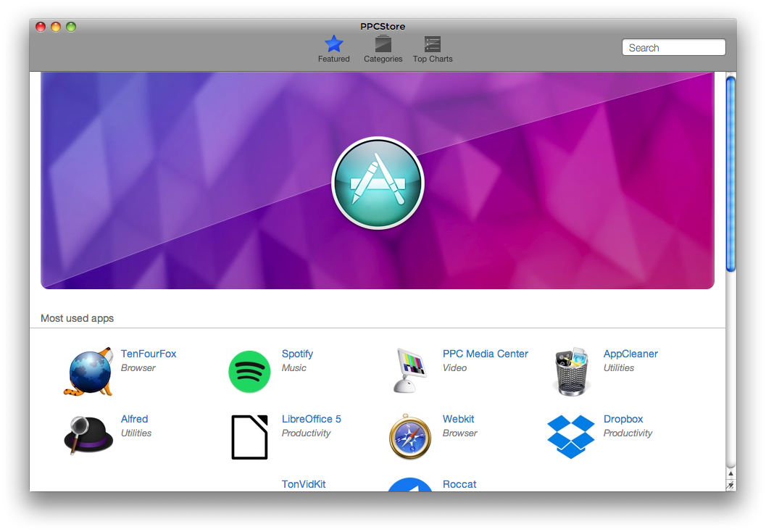The image size is (766, 532).
Task: Click the yellow minimize window button
Action: tap(56, 27)
